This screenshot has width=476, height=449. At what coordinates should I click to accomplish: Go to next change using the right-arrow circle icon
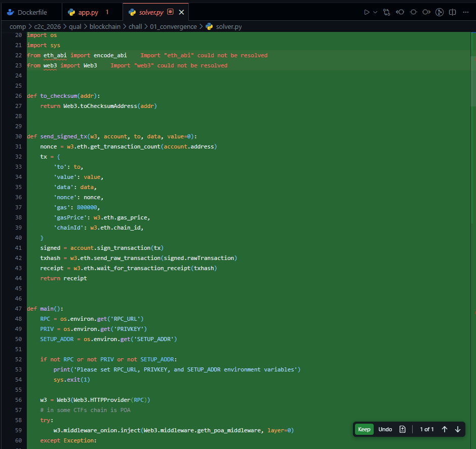[426, 12]
